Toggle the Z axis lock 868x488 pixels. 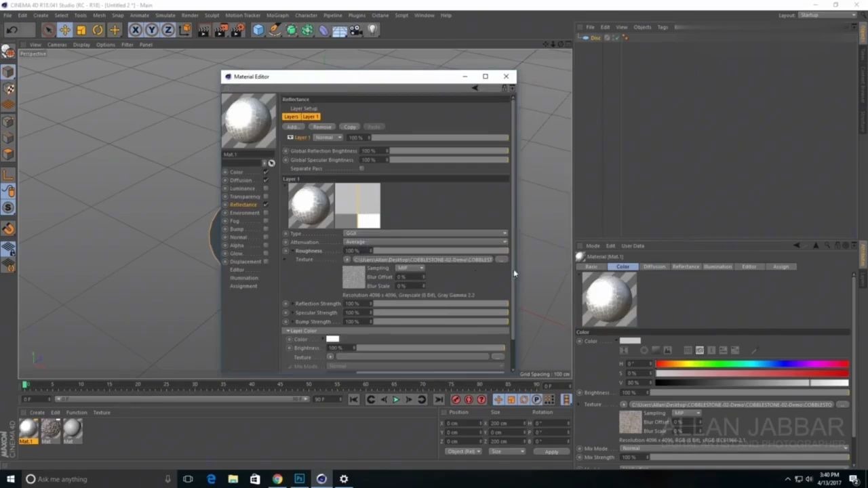(x=168, y=30)
